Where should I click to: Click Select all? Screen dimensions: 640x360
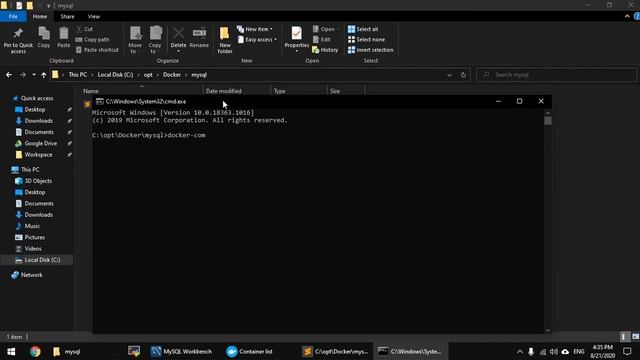363,29
